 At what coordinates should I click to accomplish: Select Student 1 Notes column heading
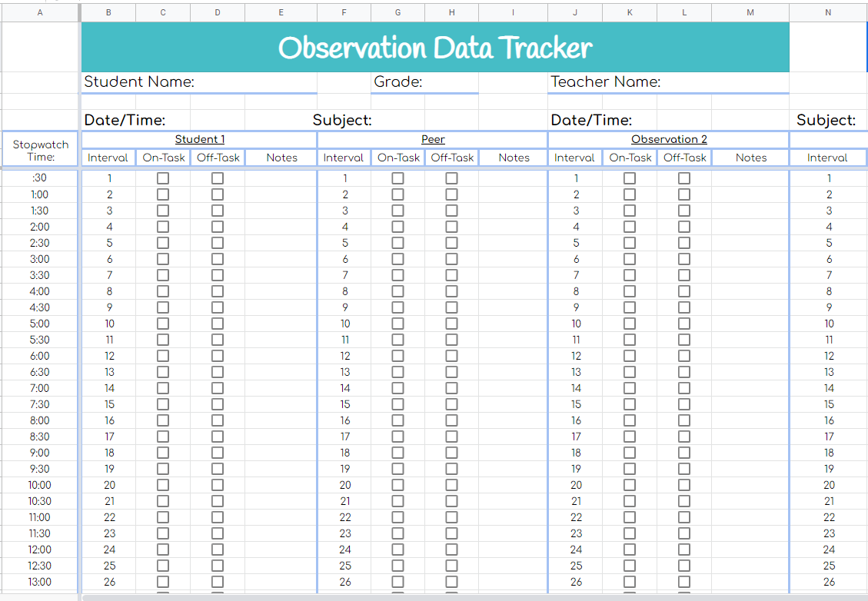(x=281, y=158)
